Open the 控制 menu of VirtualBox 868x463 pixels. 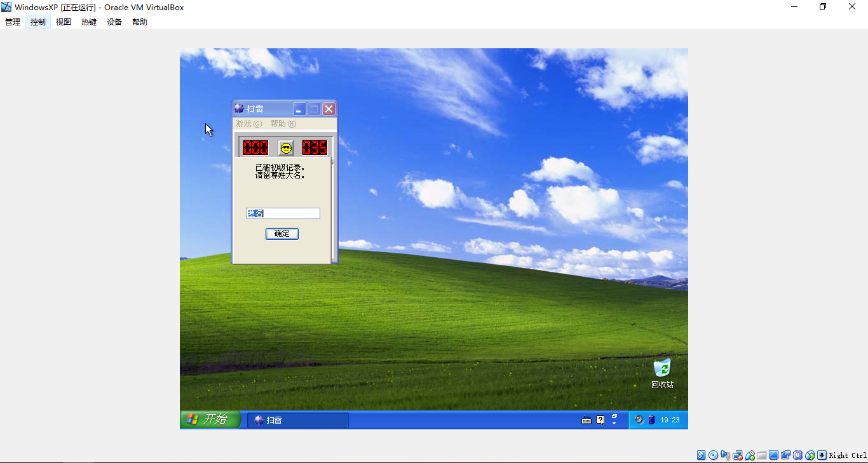[37, 21]
